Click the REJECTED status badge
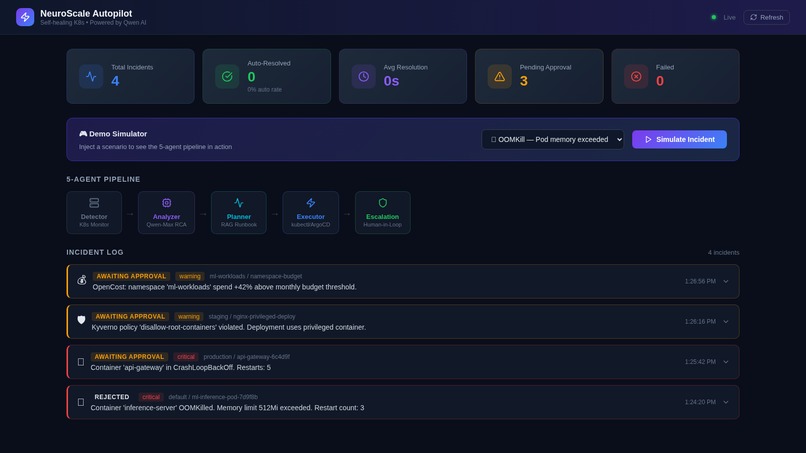Screen dimensions: 806x453 (x=112, y=397)
